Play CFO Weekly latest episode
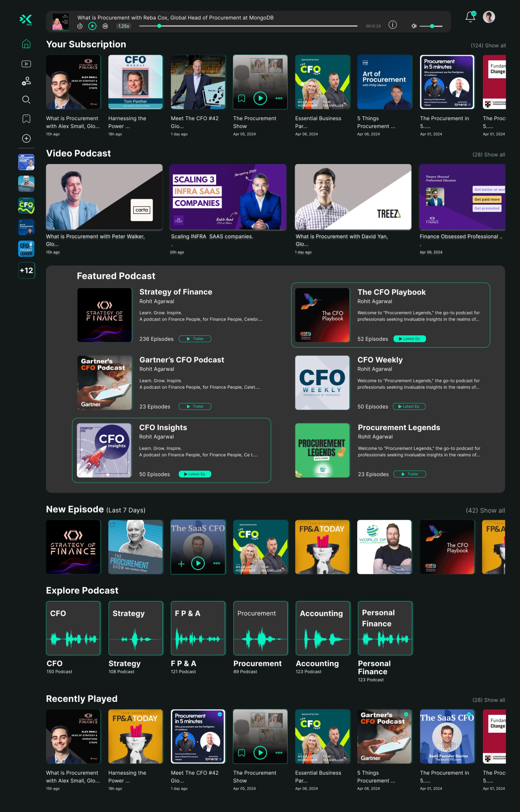Screen dimensions: 520x812 pyautogui.click(x=409, y=407)
